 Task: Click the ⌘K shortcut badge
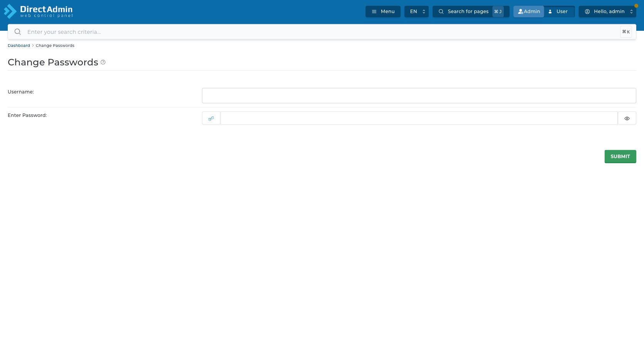[x=626, y=32]
